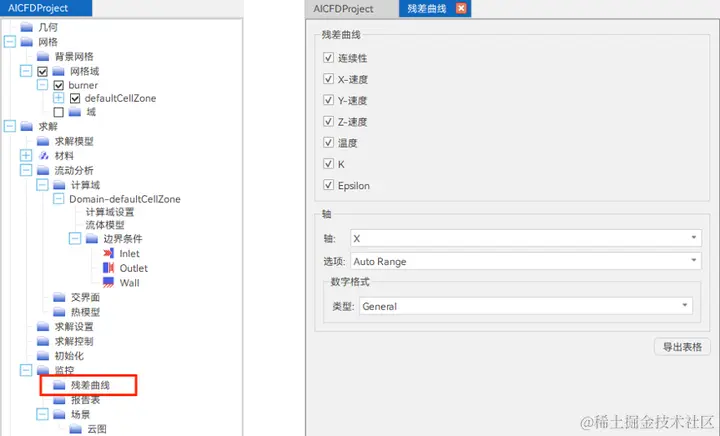Expand the defaultCellZone tree node
The height and width of the screenshot is (436, 720).
(x=58, y=98)
